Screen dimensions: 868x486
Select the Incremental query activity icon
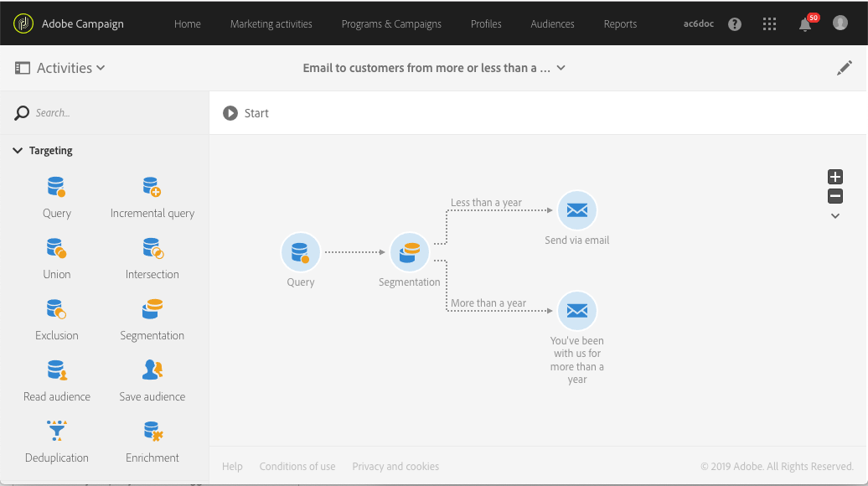[152, 187]
